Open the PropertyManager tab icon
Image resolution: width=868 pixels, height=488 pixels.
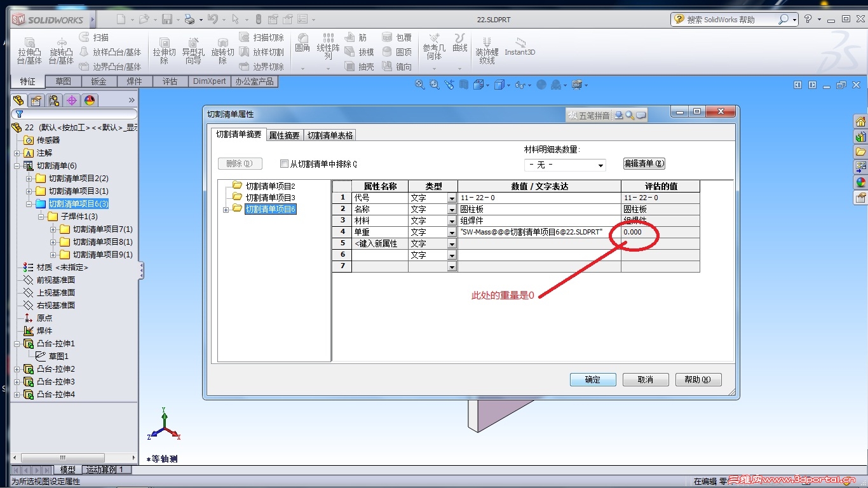[x=36, y=100]
